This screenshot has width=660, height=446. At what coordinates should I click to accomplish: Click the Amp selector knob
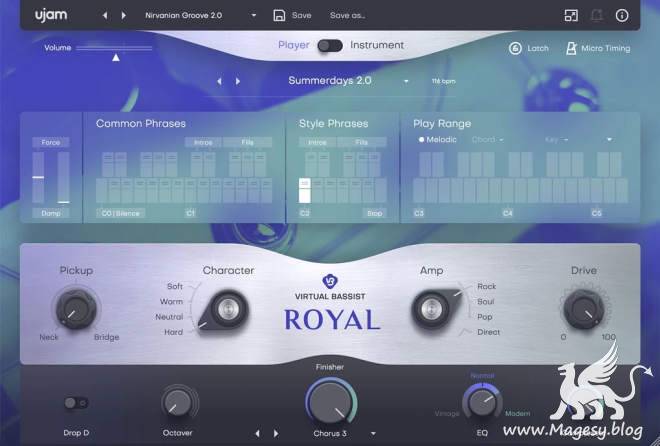pos(434,309)
